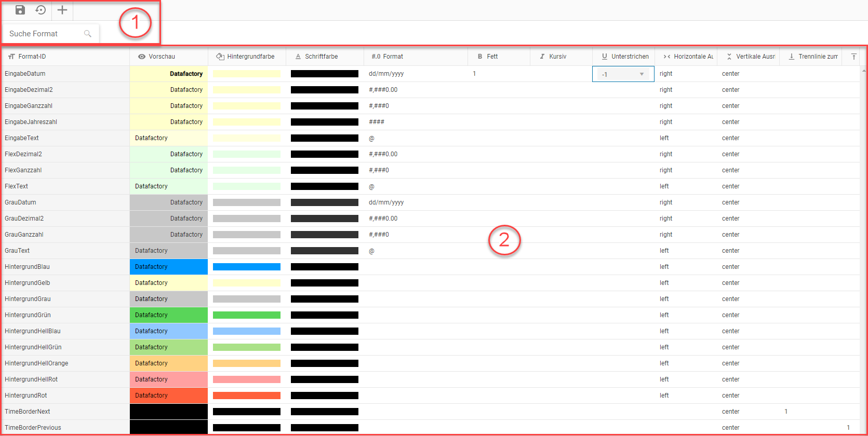Select the HintergrundGrün row by its Format-ID
Image resolution: width=868 pixels, height=436 pixels.
[x=28, y=315]
